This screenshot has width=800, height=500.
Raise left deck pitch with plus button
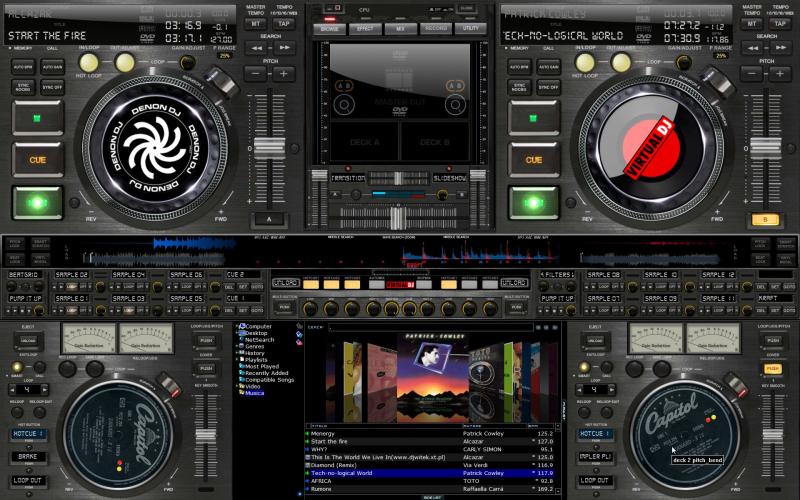click(x=284, y=73)
